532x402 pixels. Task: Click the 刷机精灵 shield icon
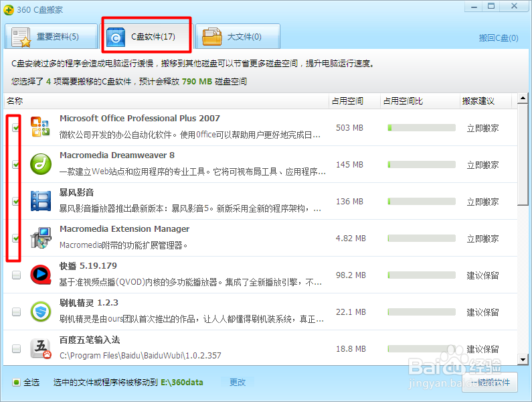tap(41, 312)
